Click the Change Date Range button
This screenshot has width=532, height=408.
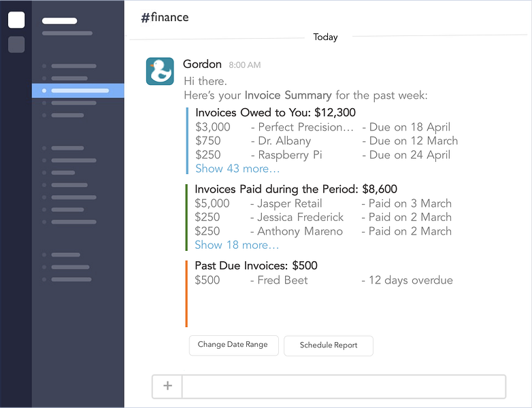pos(234,345)
